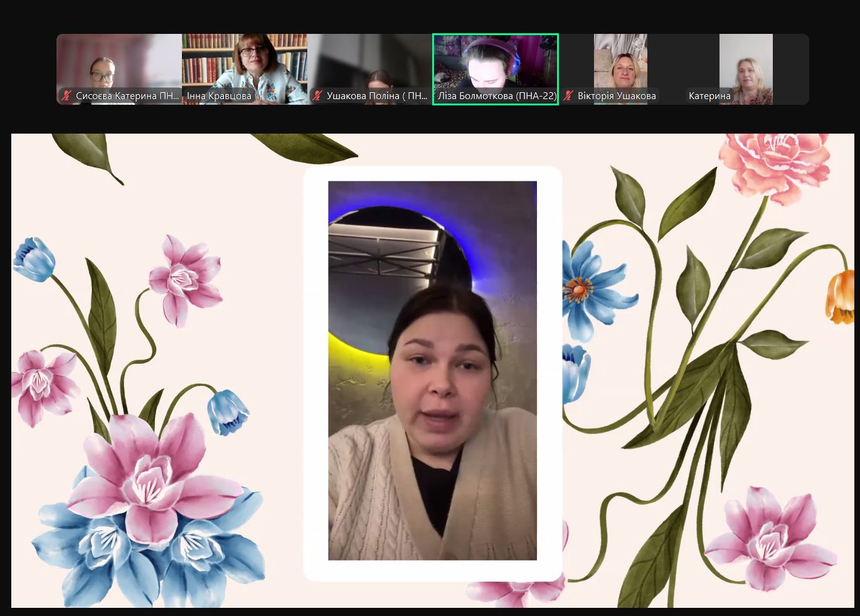Click the 'Ушакова Поліна' name text
Image resolution: width=860 pixels, height=616 pixels.
tap(376, 96)
